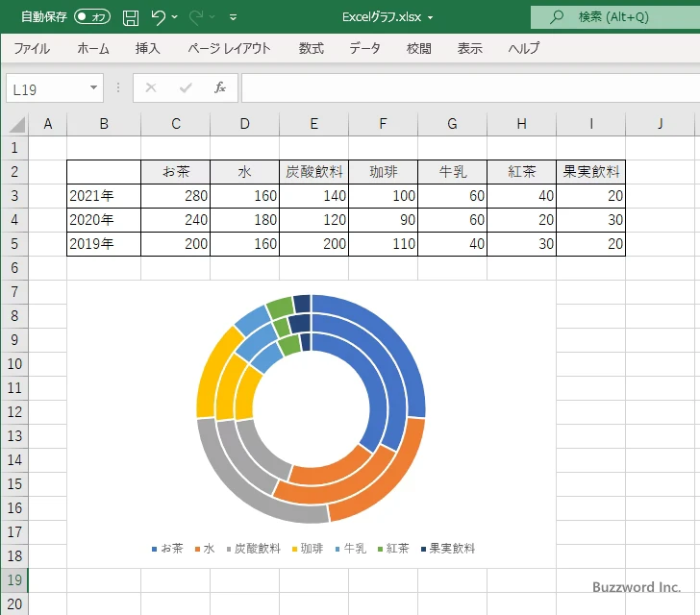This screenshot has height=615, width=700.
Task: Click inside the formula bar field
Action: (471, 87)
